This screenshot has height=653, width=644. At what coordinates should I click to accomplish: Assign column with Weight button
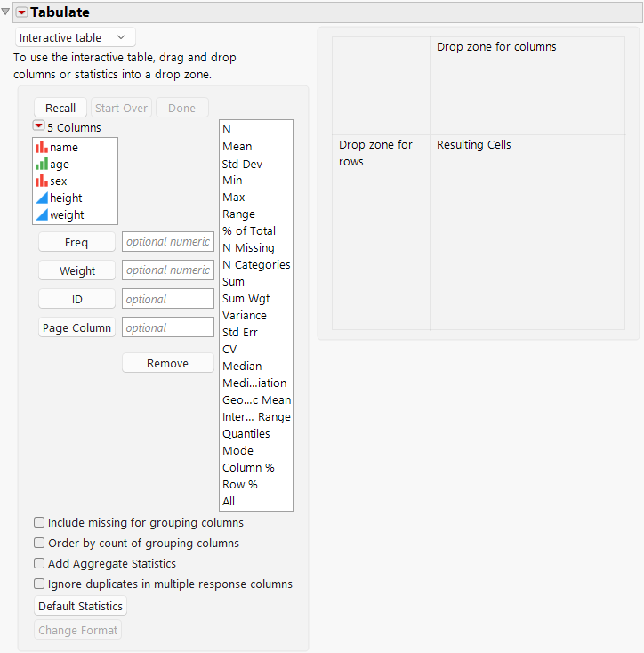[x=76, y=270]
